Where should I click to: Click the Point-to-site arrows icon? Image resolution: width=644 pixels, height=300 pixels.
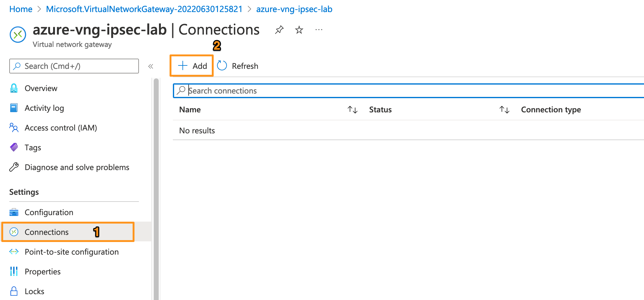[x=14, y=252]
